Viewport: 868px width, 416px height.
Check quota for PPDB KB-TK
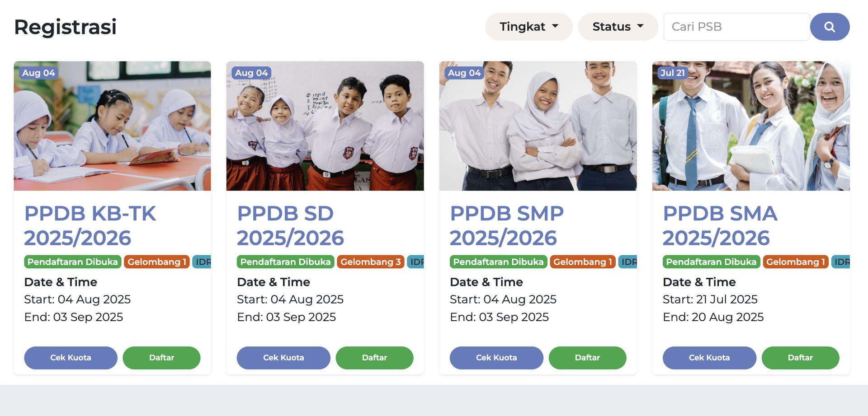coord(71,358)
